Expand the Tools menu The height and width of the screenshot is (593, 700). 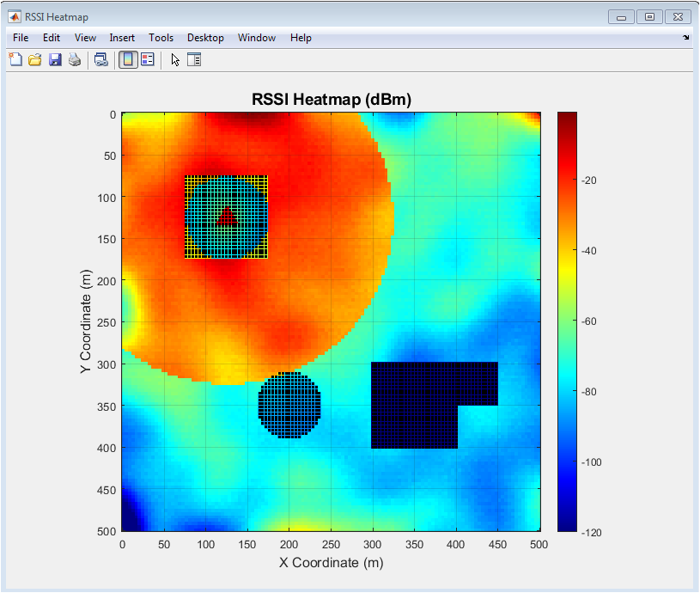pyautogui.click(x=161, y=38)
